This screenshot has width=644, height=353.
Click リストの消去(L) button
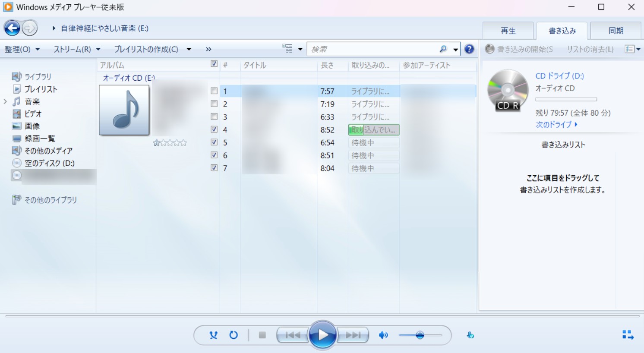coord(590,49)
